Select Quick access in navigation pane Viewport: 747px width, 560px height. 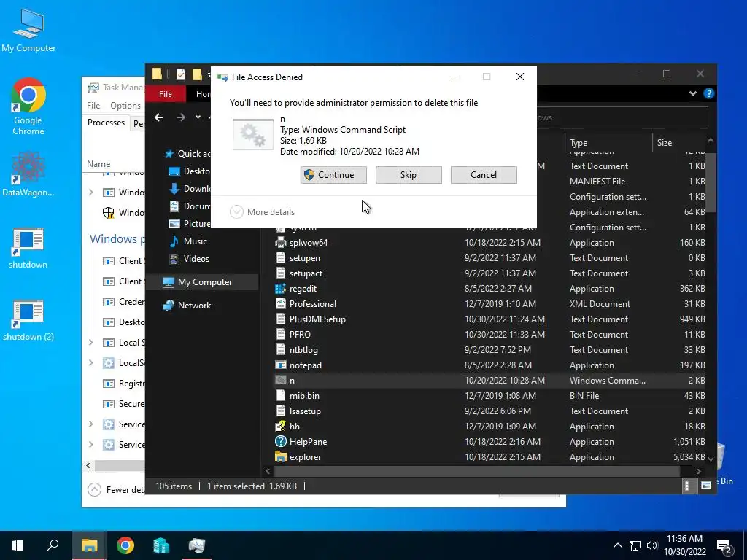coord(187,153)
